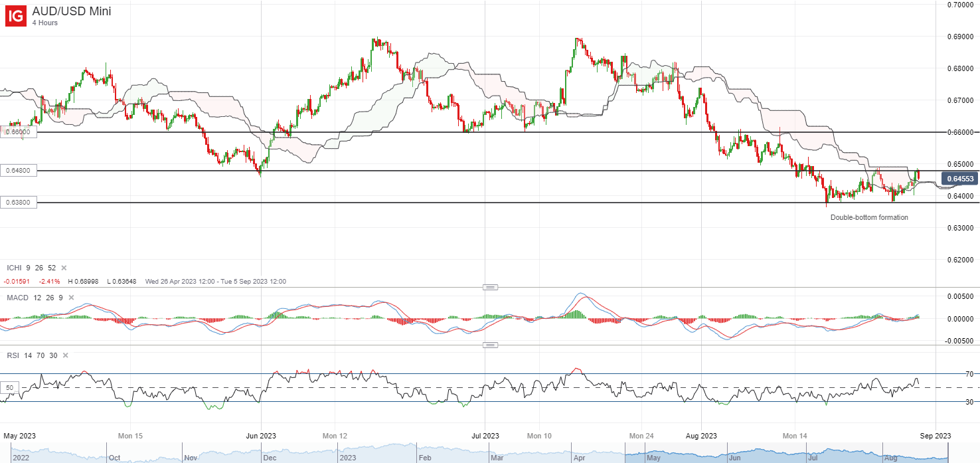This screenshot has height=463, width=980.
Task: Click the Mon 12 date label
Action: 335,436
